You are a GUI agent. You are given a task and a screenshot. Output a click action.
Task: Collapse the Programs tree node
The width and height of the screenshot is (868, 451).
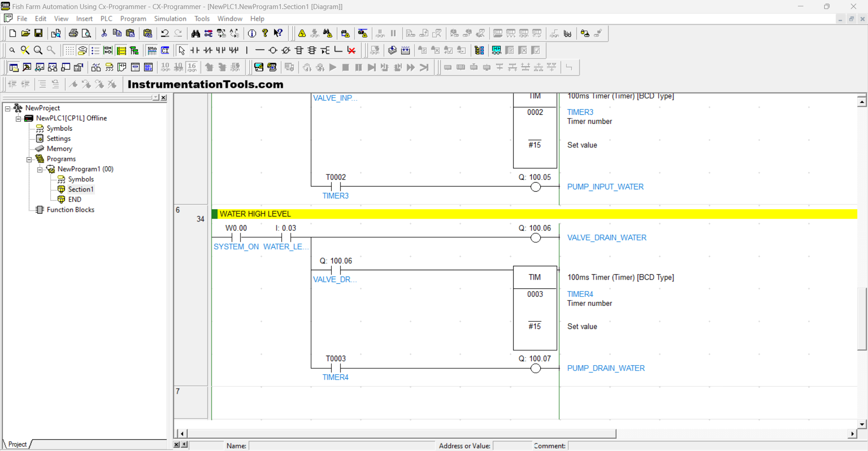click(29, 159)
